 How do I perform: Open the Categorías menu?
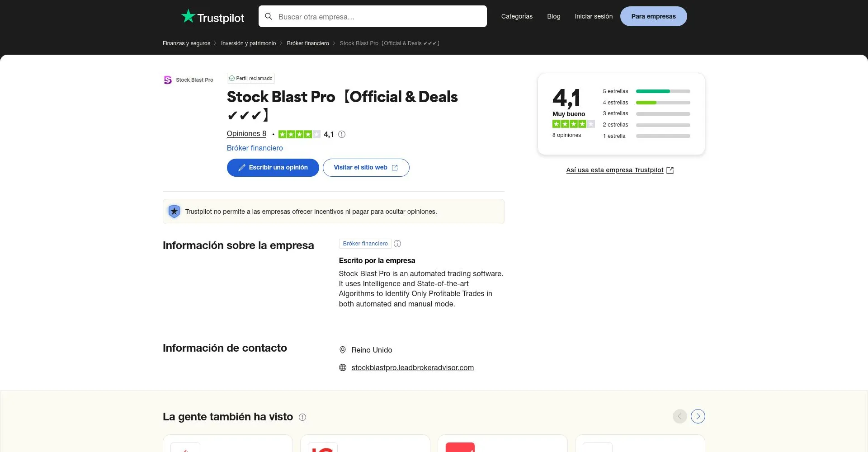click(517, 16)
